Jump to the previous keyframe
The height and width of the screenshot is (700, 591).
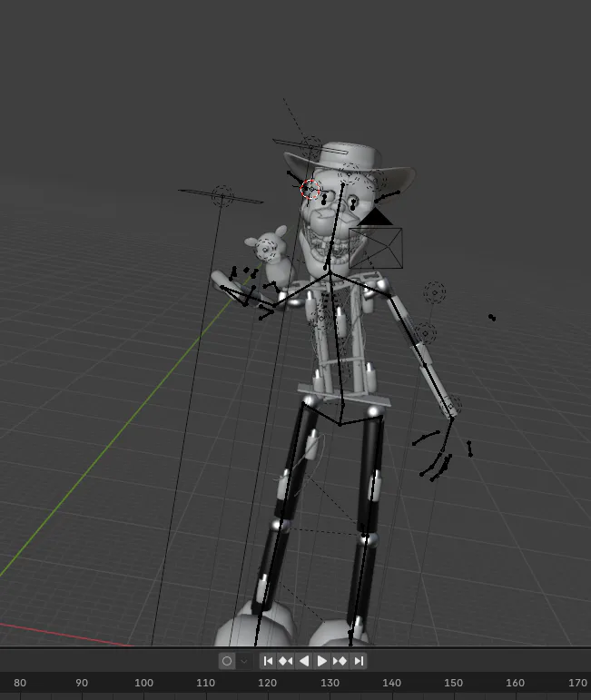(286, 661)
